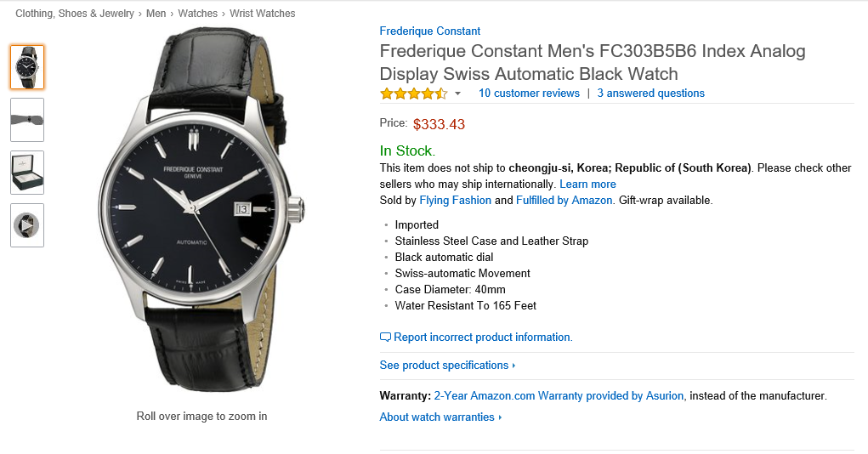Viewport: 868px width, 454px height.
Task: Click the 4.5 star rating icons
Action: pyautogui.click(x=413, y=94)
